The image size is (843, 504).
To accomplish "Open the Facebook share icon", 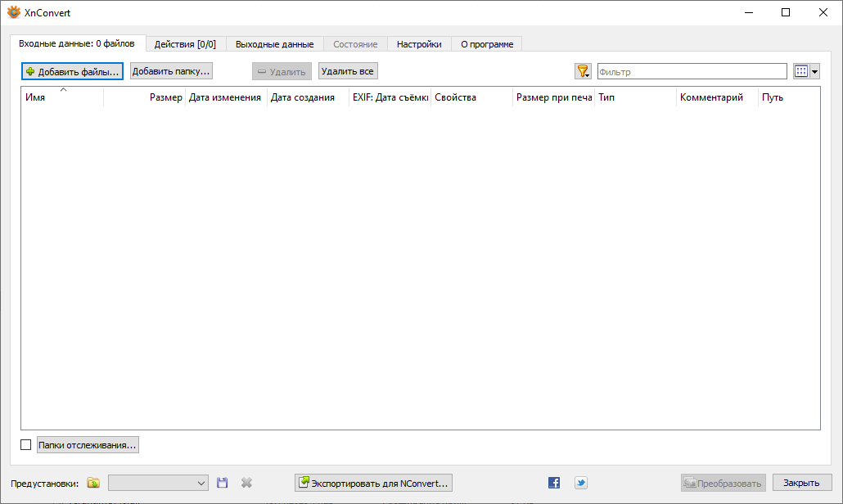I will click(x=554, y=483).
